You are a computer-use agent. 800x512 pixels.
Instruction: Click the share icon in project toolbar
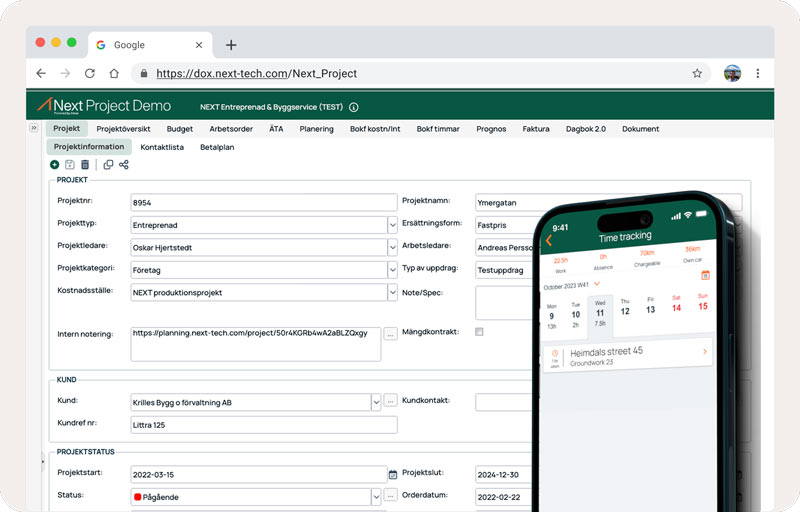coord(124,165)
